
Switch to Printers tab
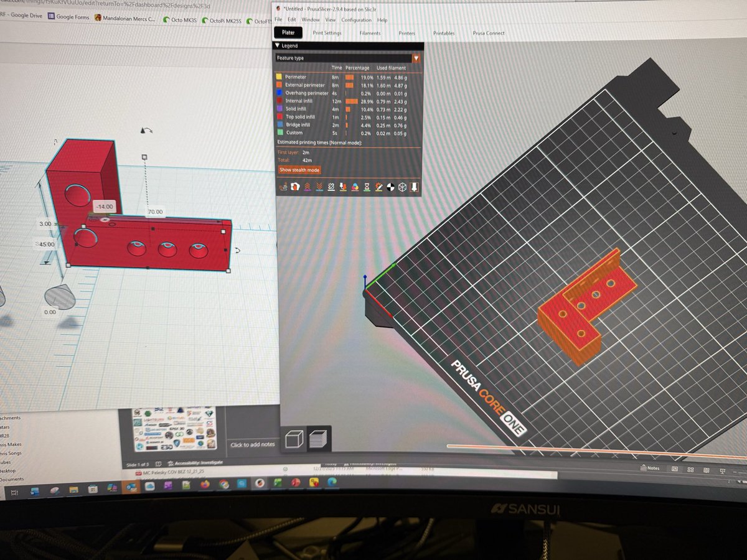tap(406, 33)
